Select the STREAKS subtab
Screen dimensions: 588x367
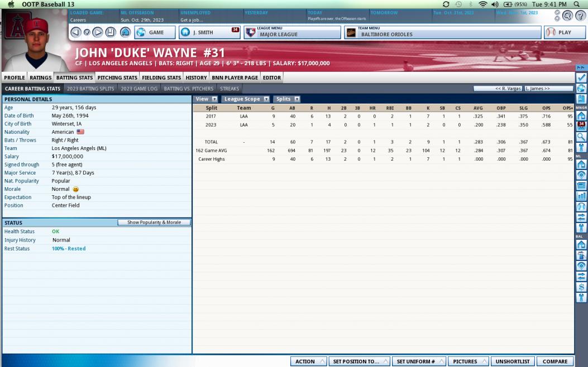point(230,89)
